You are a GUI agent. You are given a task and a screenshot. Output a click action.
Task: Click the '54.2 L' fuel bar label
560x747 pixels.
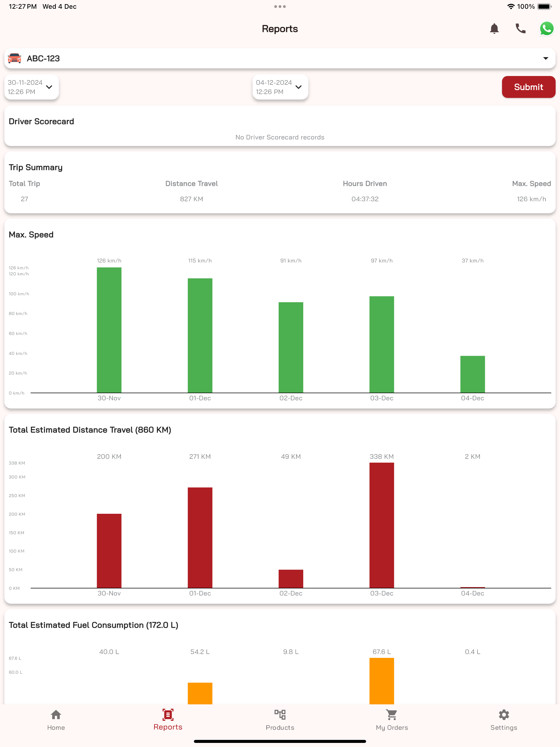pos(200,652)
